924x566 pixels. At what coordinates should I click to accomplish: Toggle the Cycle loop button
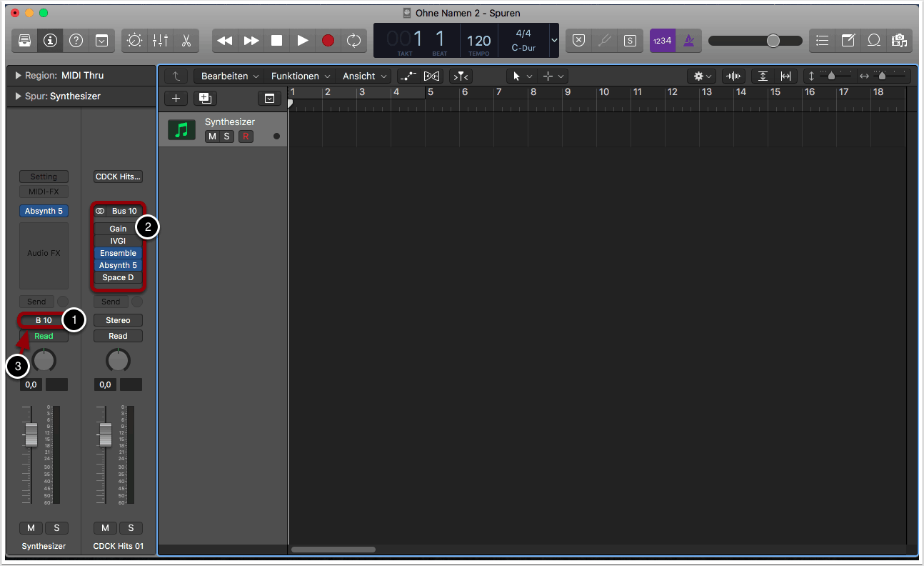point(353,41)
